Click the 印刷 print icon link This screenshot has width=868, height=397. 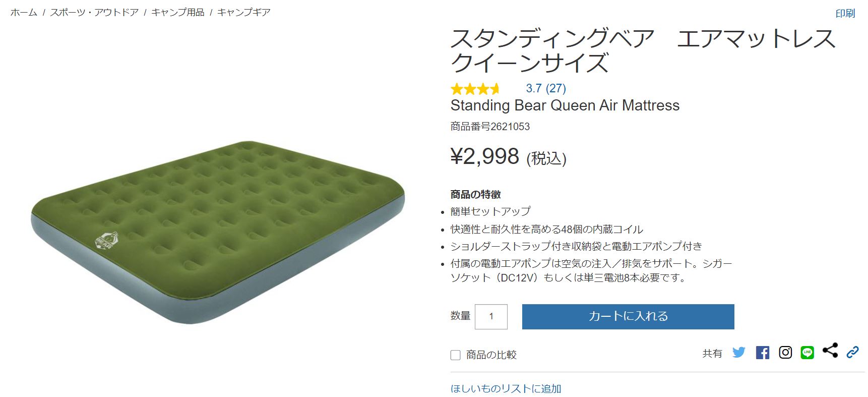844,14
